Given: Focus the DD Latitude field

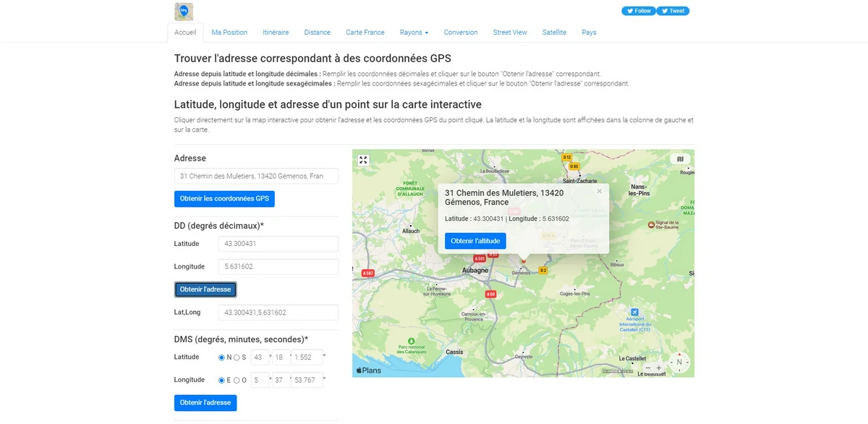Looking at the screenshot, I should tap(278, 244).
